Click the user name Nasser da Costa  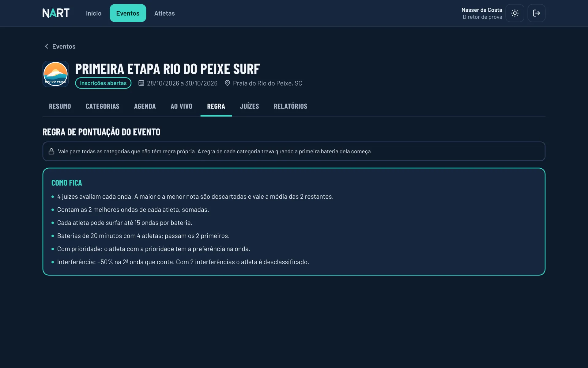coord(482,10)
